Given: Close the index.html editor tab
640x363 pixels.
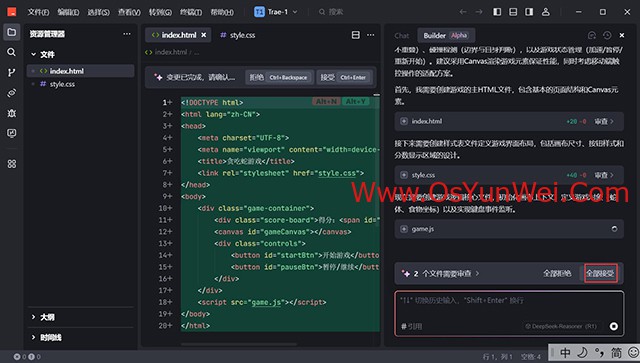Looking at the screenshot, I should (204, 35).
